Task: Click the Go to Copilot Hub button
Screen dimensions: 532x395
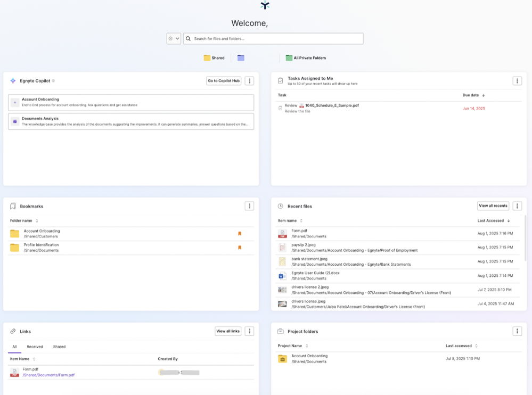Action: click(x=223, y=80)
